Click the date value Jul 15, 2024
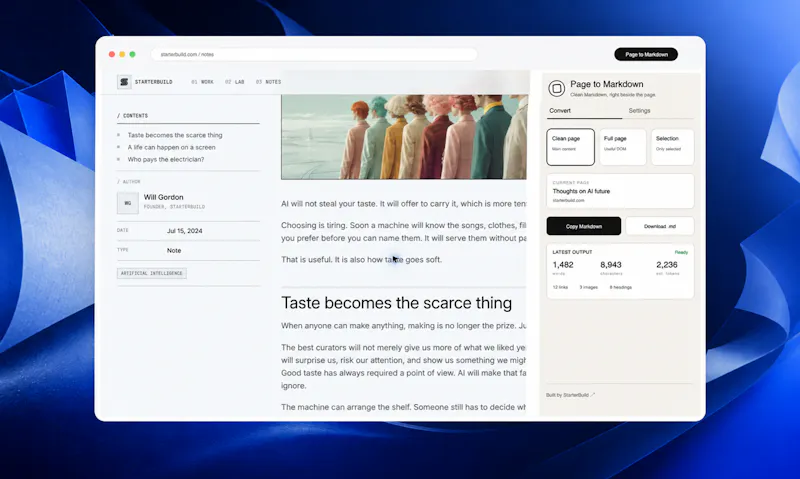800x479 pixels. coord(184,231)
